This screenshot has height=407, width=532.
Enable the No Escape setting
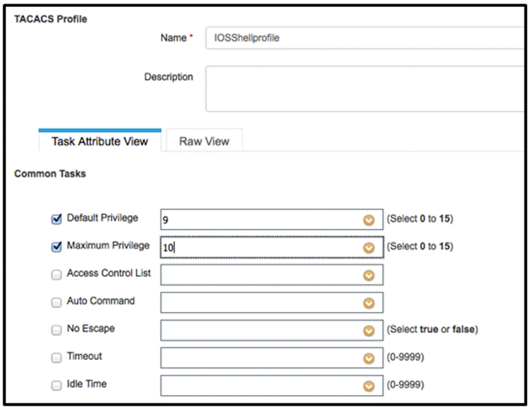[x=56, y=329]
